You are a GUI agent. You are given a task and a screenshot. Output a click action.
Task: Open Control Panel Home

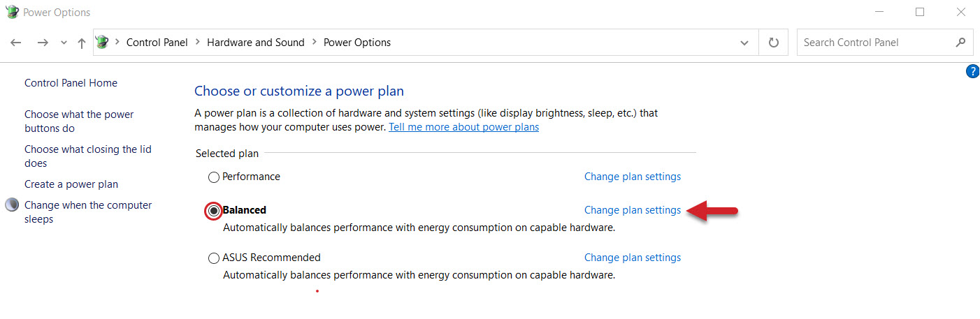tap(71, 83)
